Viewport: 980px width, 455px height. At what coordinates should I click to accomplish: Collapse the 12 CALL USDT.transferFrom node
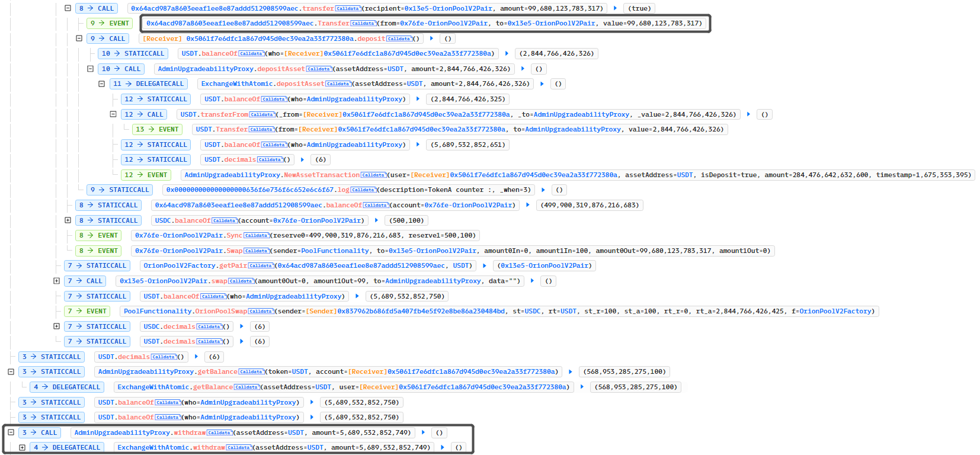pos(113,114)
